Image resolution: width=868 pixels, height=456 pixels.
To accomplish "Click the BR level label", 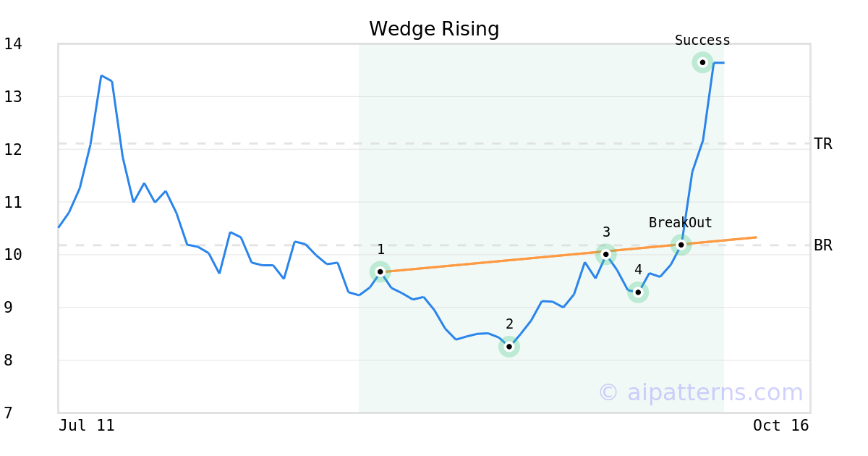I will click(x=823, y=245).
